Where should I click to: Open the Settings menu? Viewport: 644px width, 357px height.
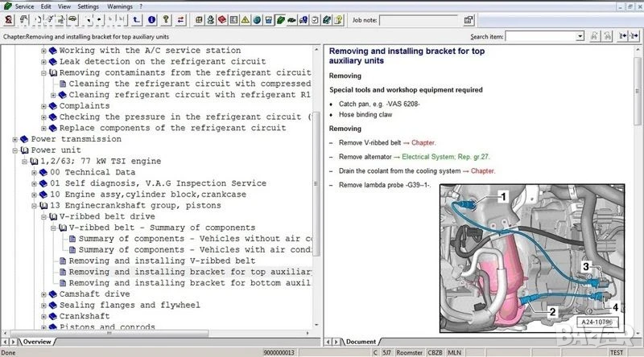point(88,6)
